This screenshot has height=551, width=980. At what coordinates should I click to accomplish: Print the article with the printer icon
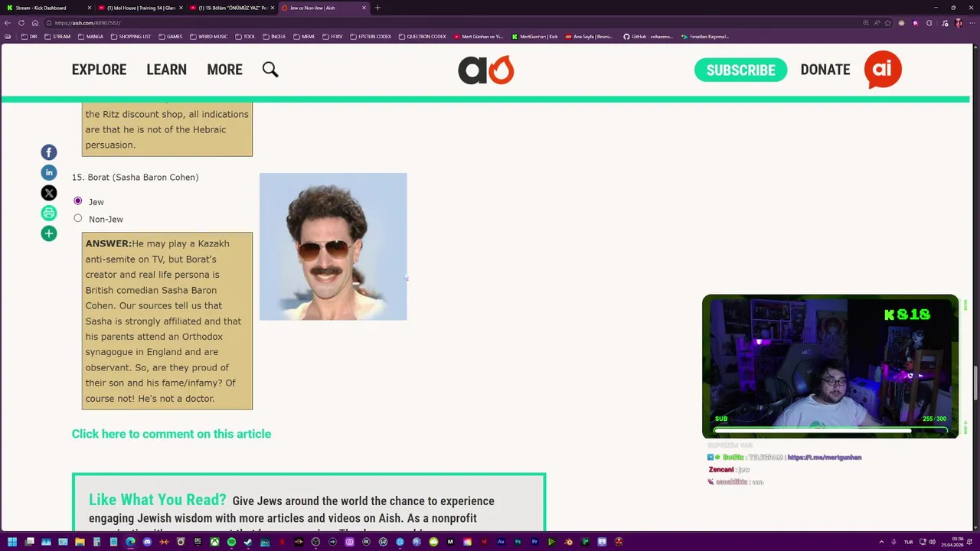pyautogui.click(x=49, y=213)
